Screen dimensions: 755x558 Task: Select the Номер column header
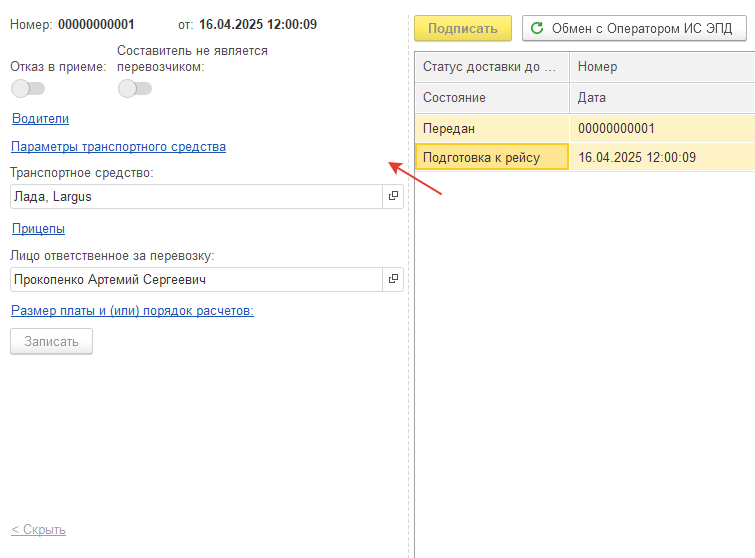coord(662,66)
